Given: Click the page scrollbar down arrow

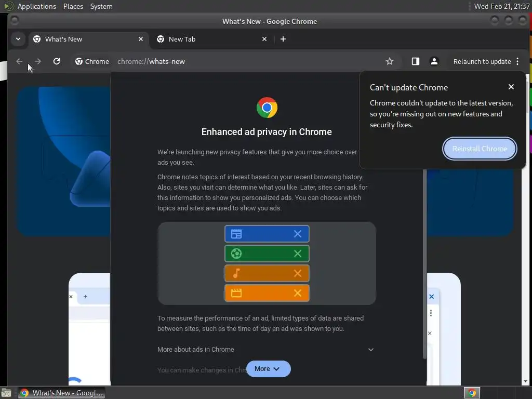Looking at the screenshot, I should [526, 382].
